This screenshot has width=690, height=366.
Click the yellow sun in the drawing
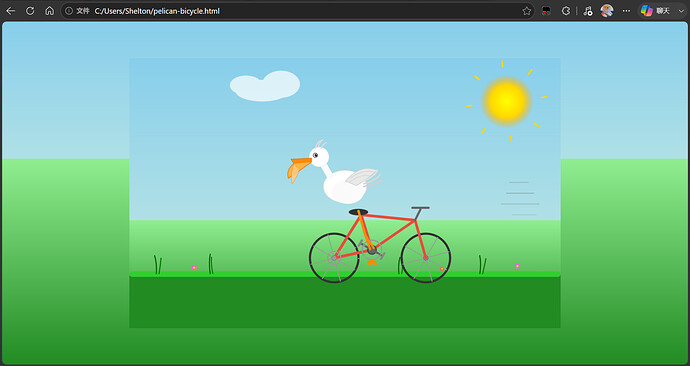(x=507, y=101)
